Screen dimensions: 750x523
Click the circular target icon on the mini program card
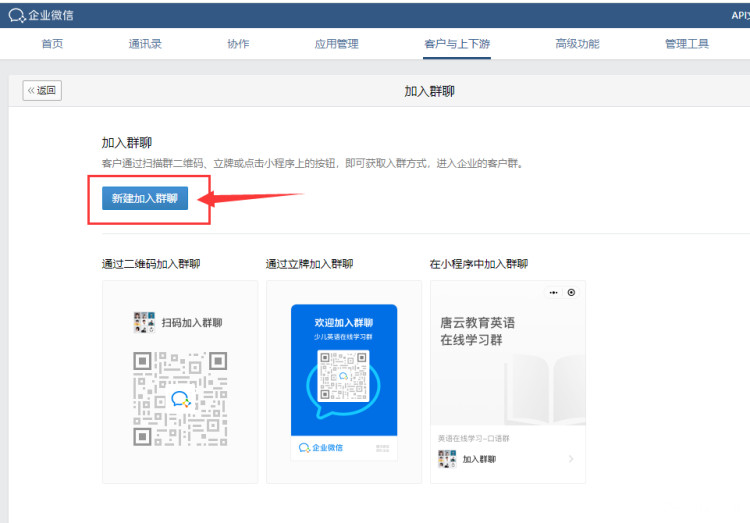click(x=571, y=293)
